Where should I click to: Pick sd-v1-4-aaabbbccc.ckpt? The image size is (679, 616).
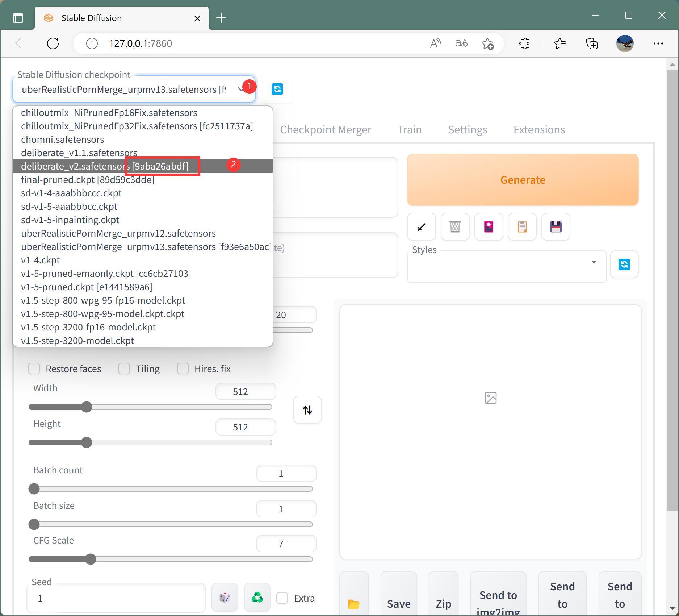(x=143, y=193)
